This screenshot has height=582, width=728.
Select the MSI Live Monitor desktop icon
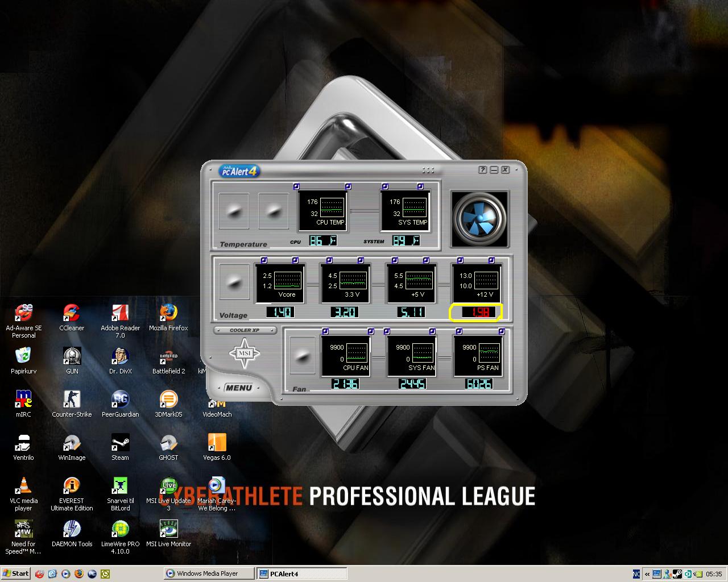click(168, 534)
